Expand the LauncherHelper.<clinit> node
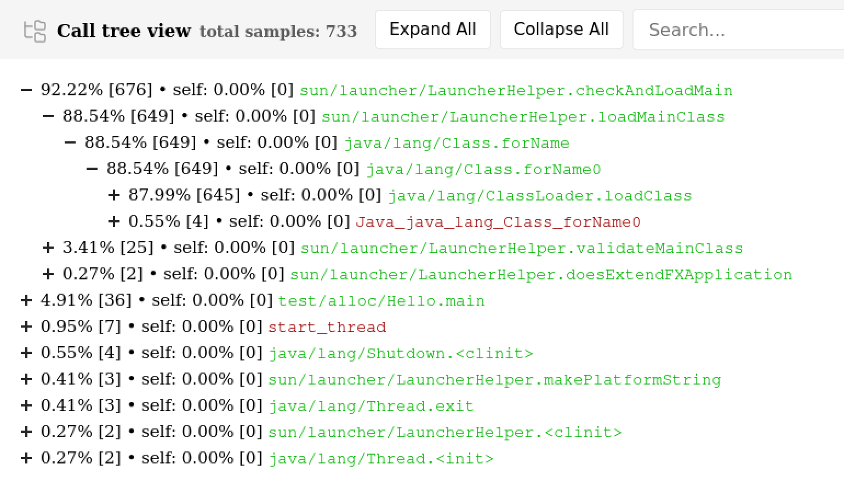Image resolution: width=844 pixels, height=504 pixels. click(x=26, y=432)
